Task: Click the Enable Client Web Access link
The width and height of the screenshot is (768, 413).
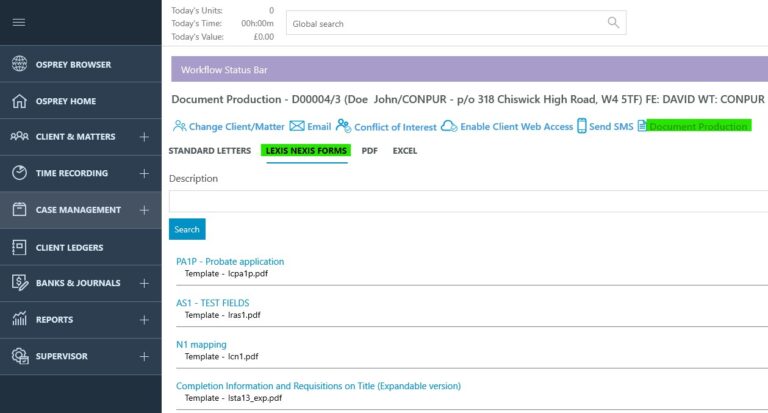Action: tap(516, 127)
